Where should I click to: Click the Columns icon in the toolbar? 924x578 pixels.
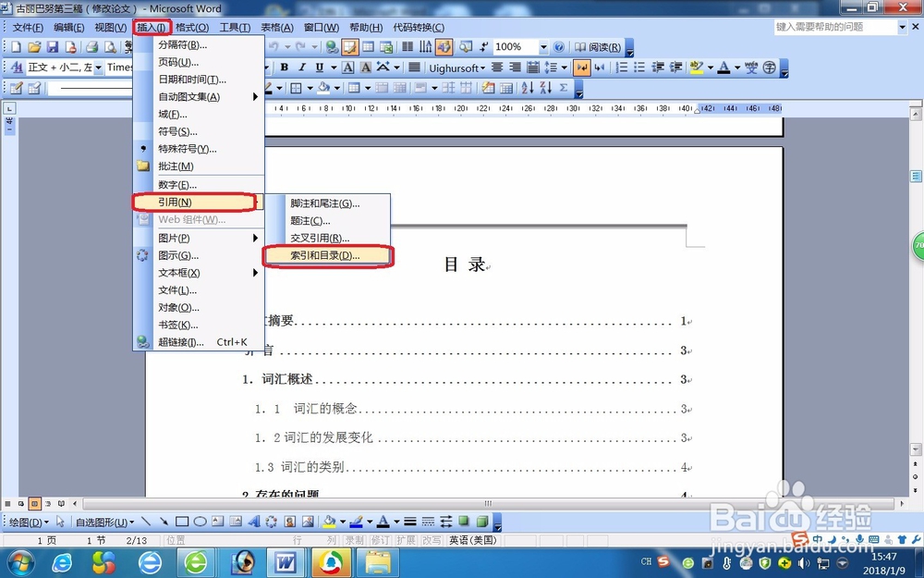407,47
